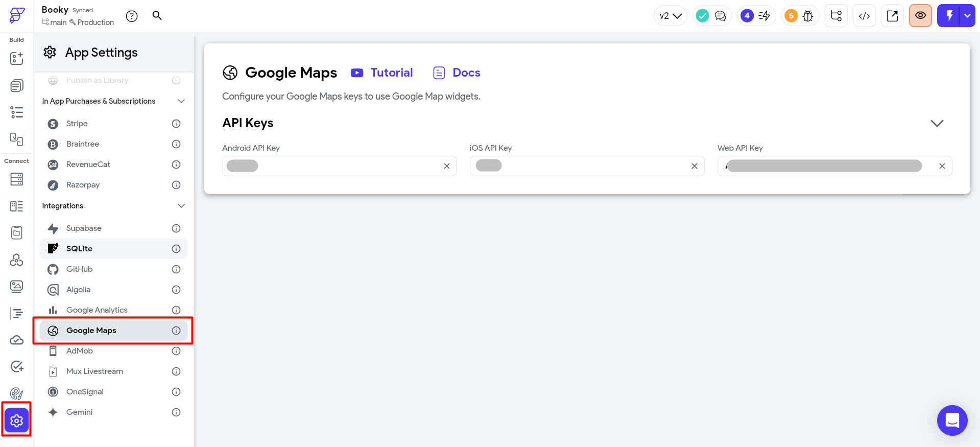Open the Tests icon in sidebar
This screenshot has height=447, width=980.
17,367
